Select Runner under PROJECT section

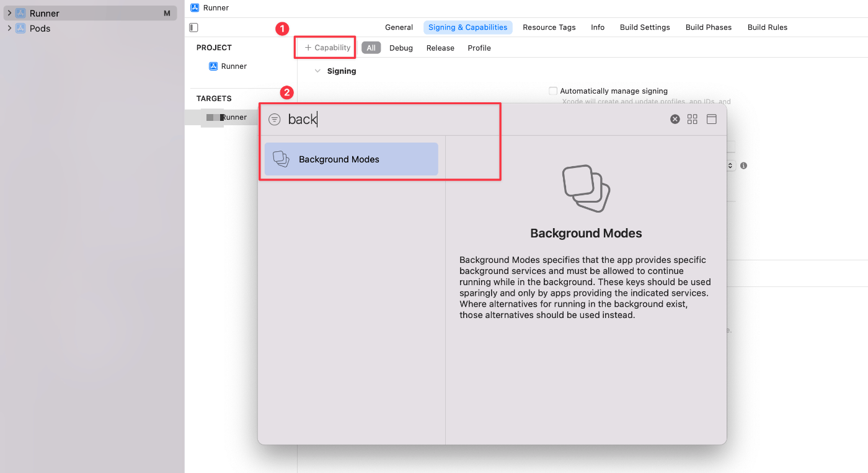(x=228, y=66)
